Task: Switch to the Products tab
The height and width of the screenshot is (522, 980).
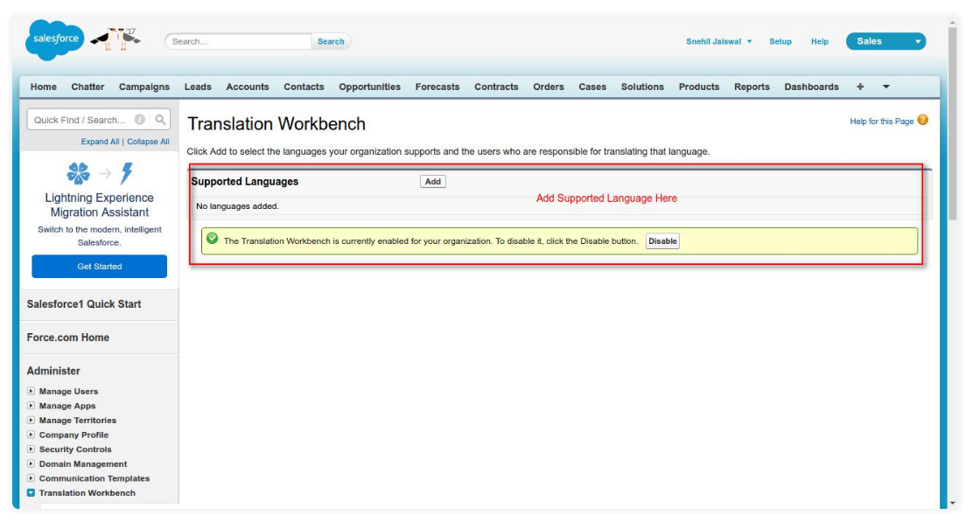Action: point(699,87)
